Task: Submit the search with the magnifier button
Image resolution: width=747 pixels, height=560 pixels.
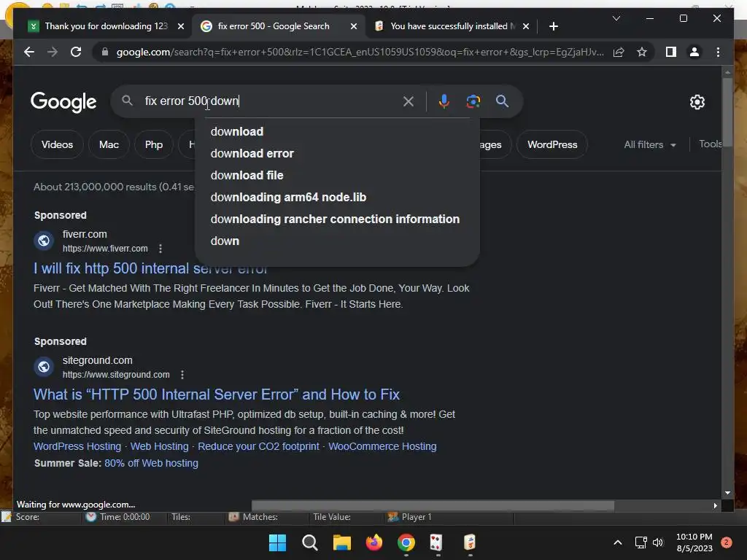Action: pos(502,101)
